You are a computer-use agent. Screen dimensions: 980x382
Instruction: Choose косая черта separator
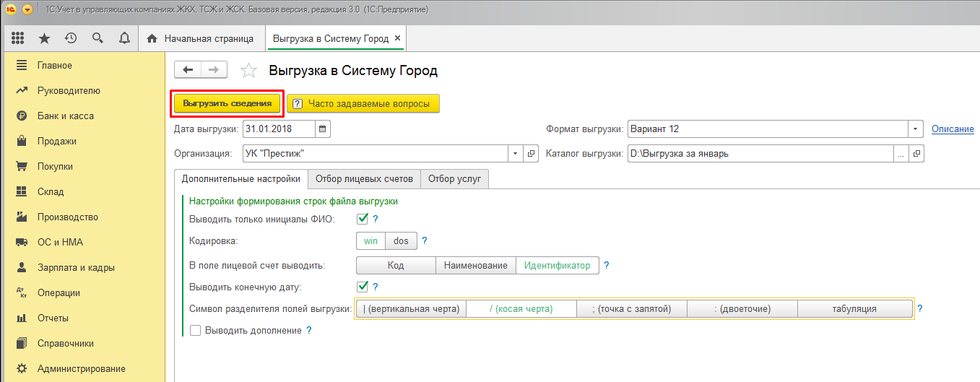pos(521,309)
